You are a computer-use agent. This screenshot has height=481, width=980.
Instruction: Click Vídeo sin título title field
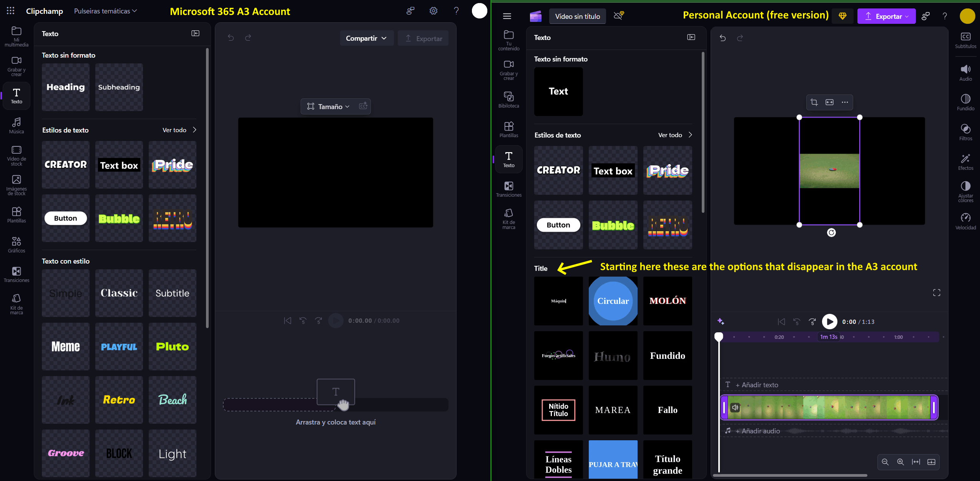coord(578,16)
